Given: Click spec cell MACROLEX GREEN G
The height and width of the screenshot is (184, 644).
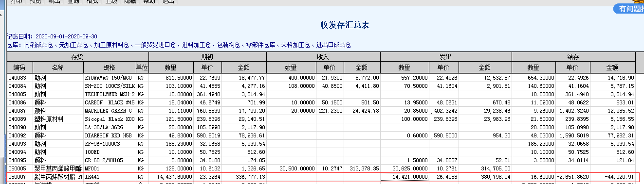Looking at the screenshot, I should [110, 111].
